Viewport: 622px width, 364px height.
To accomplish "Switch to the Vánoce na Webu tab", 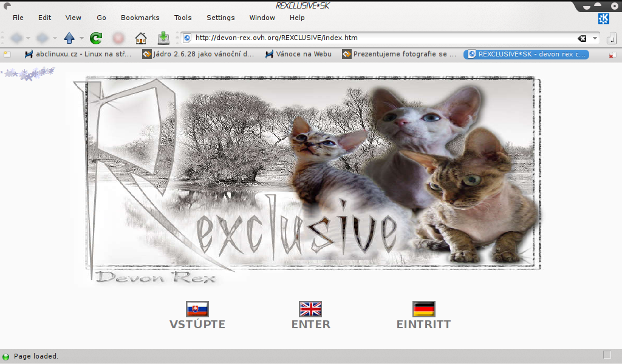I will pyautogui.click(x=298, y=54).
